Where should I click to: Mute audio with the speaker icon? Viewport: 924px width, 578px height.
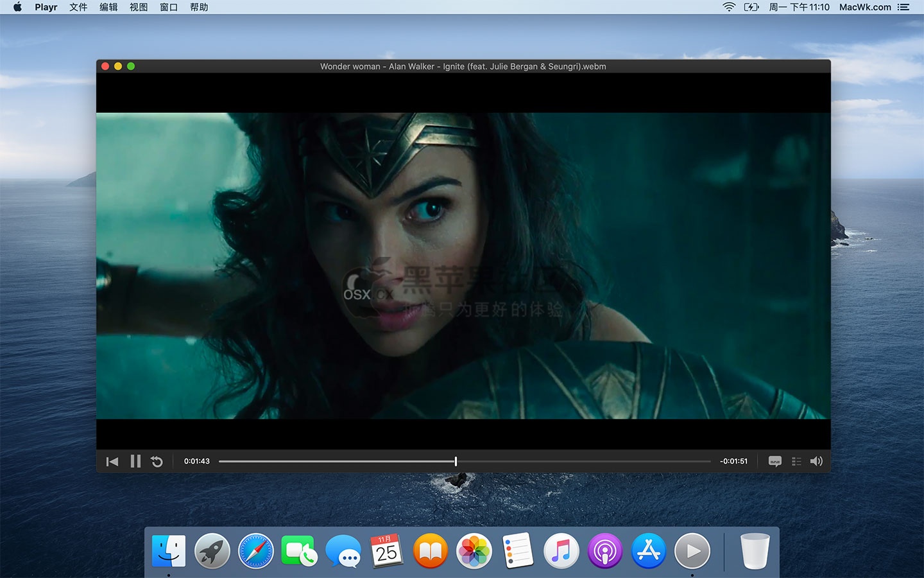click(x=816, y=461)
